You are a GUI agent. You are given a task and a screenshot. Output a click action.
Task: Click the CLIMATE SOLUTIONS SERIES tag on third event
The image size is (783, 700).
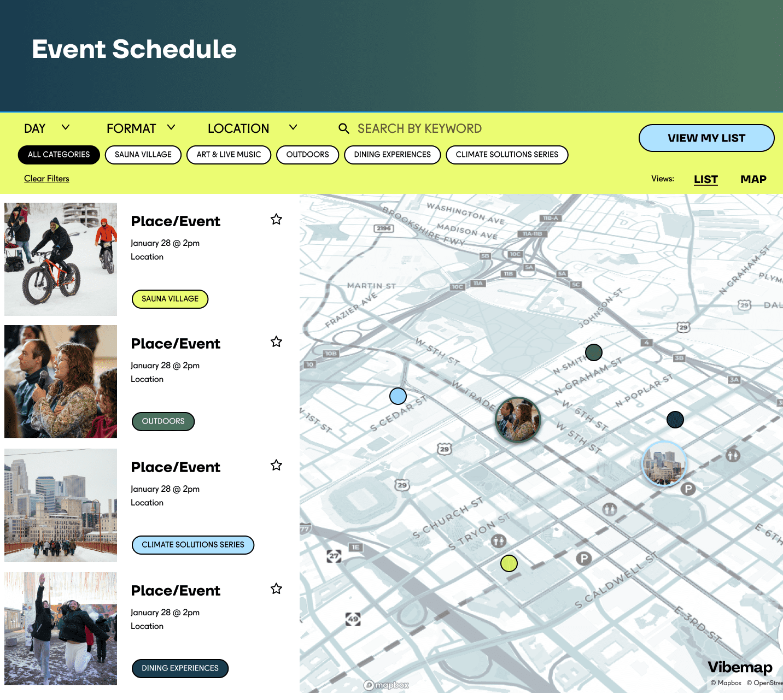(x=193, y=545)
